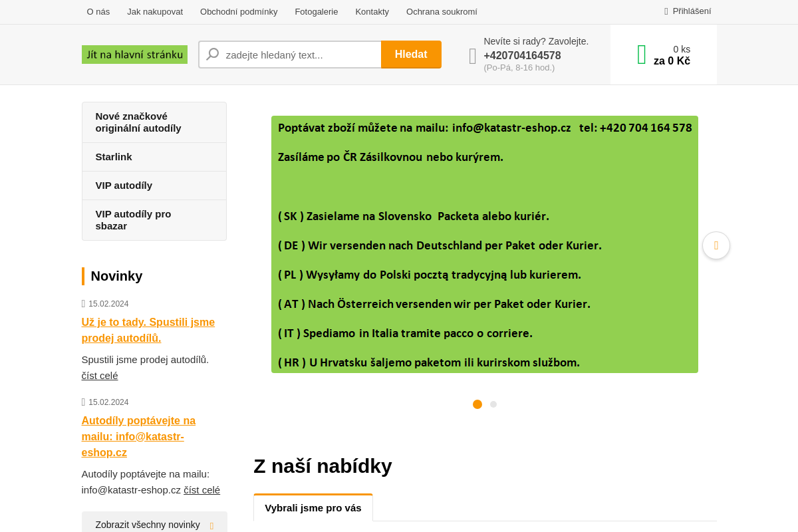
Task: Open the Kontakty page from the top menu
Action: pos(372,11)
